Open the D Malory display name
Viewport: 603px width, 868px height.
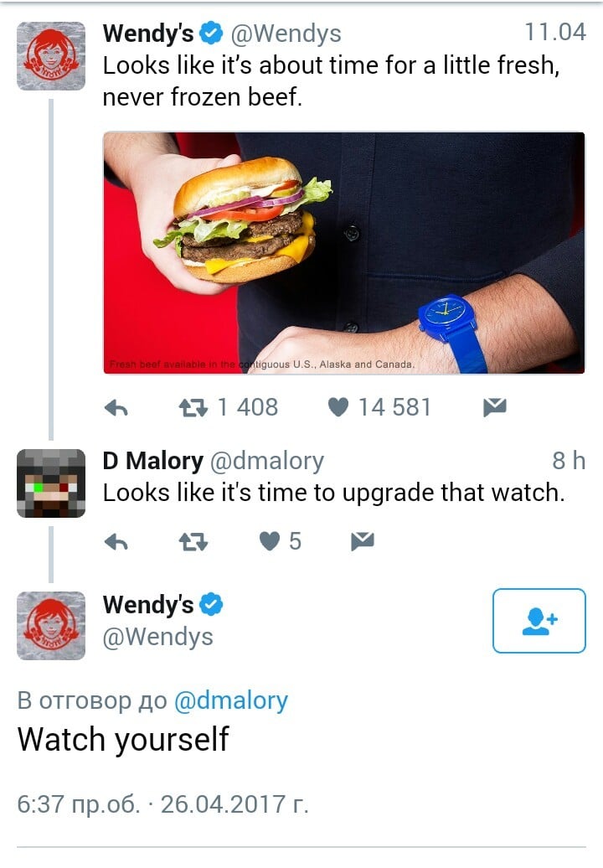[152, 461]
